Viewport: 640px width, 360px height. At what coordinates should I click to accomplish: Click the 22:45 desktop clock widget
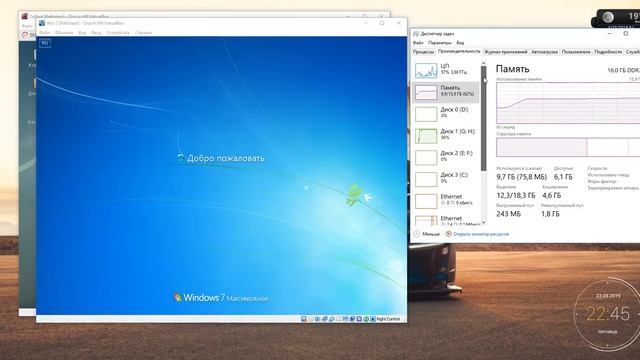[608, 313]
